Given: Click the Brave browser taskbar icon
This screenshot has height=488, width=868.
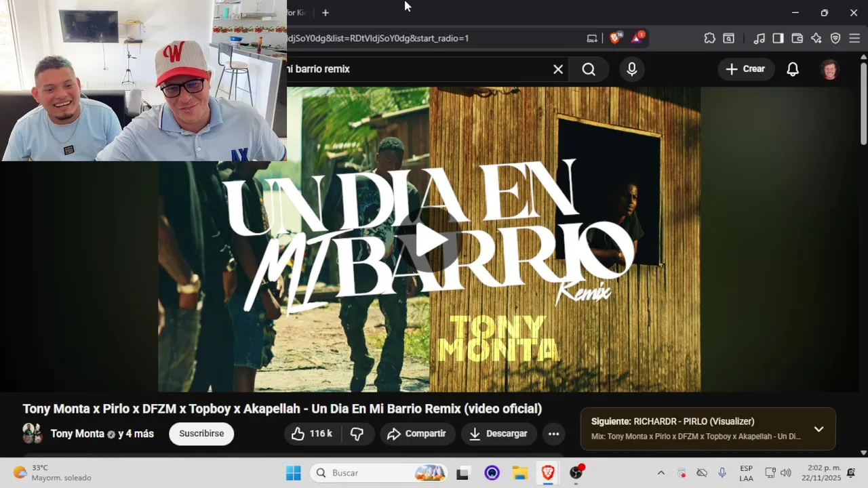Looking at the screenshot, I should click(548, 473).
